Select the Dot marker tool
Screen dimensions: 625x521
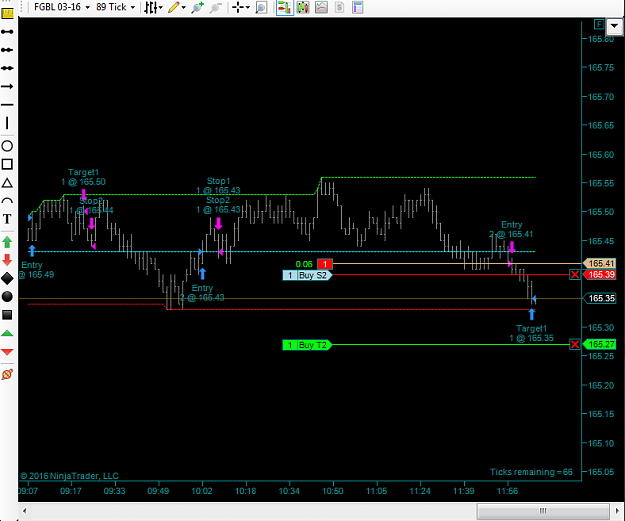(7, 297)
